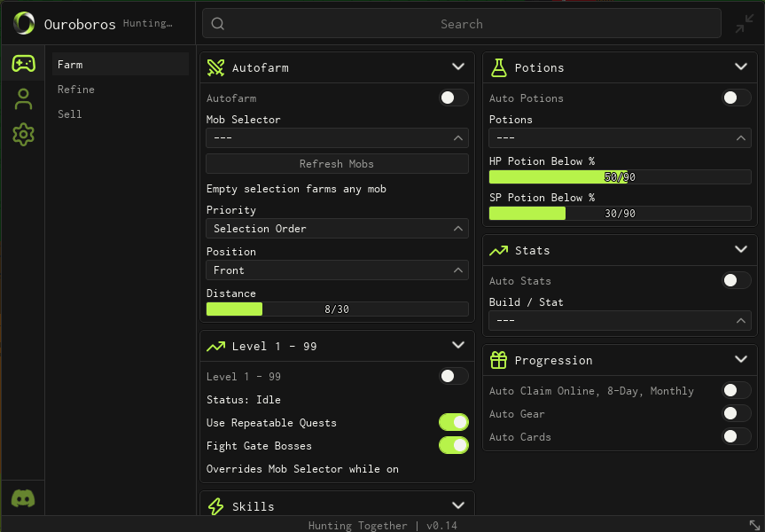The image size is (765, 532).
Task: Click the Search input field
Action: [462, 23]
